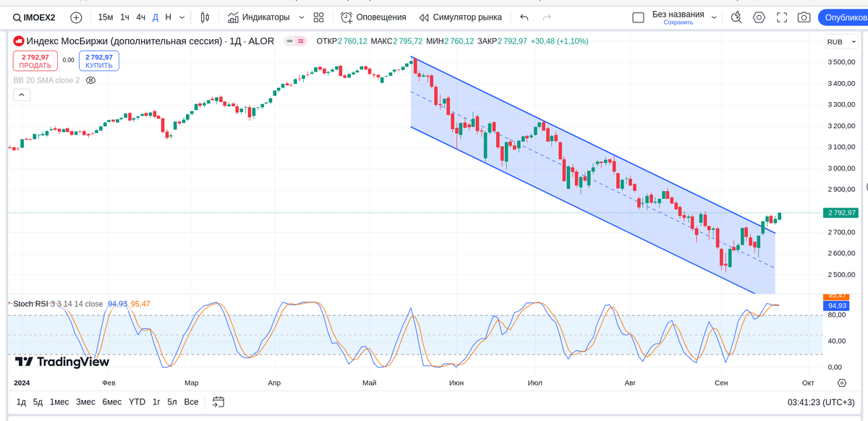
Task: Select the 4ч timeframe
Action: pyautogui.click(x=141, y=17)
